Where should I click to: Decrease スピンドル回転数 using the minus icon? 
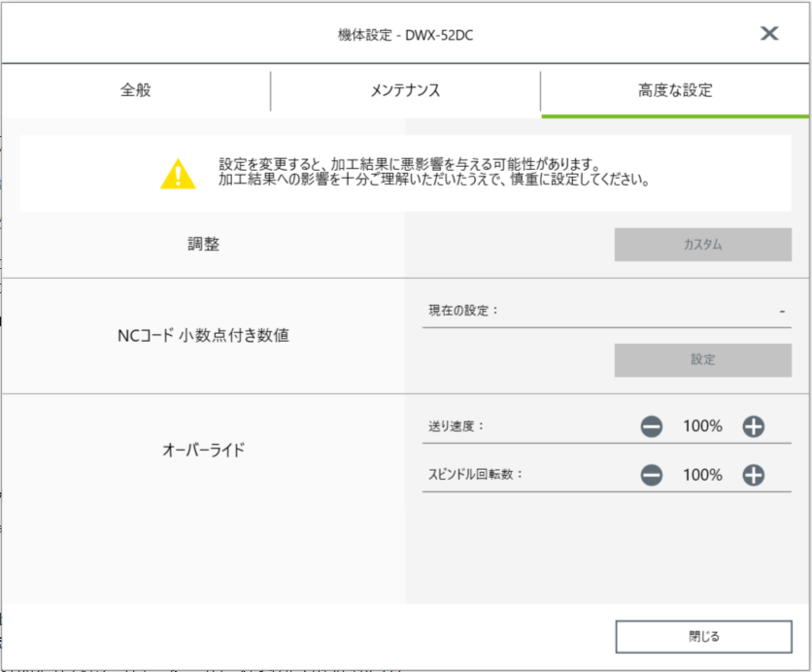651,475
